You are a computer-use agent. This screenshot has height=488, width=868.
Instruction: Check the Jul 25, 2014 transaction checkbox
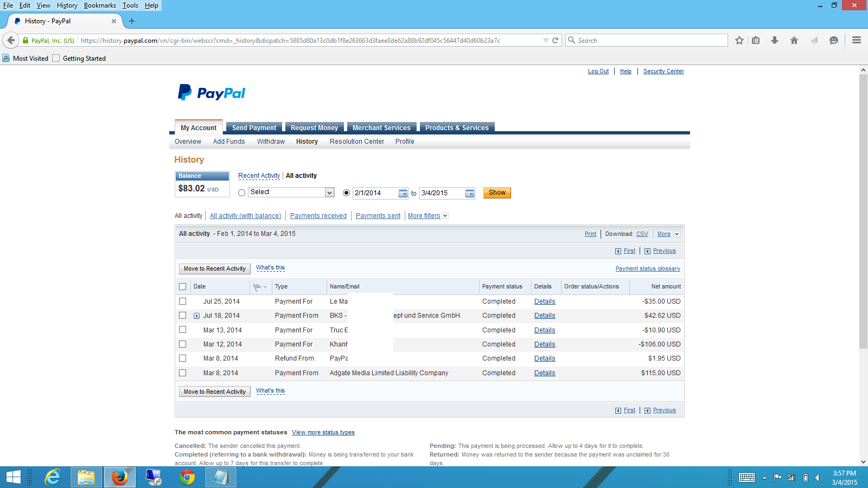click(182, 301)
